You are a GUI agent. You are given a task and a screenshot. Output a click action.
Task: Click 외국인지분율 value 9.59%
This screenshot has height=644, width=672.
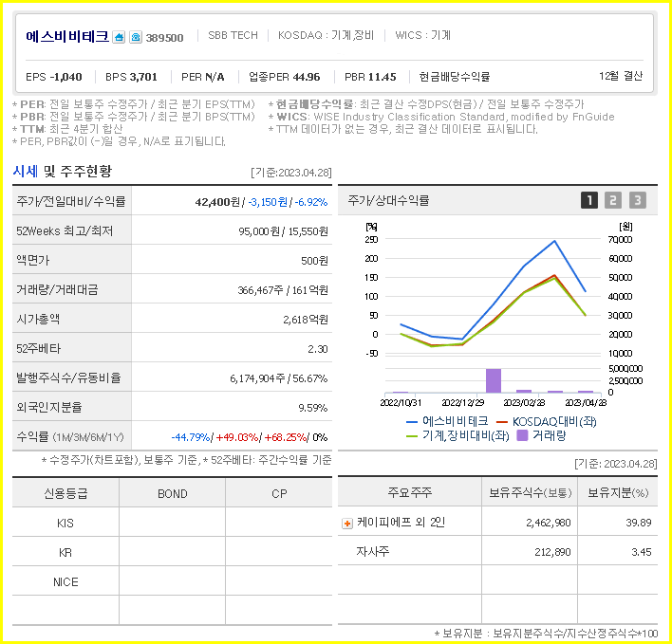tap(313, 408)
